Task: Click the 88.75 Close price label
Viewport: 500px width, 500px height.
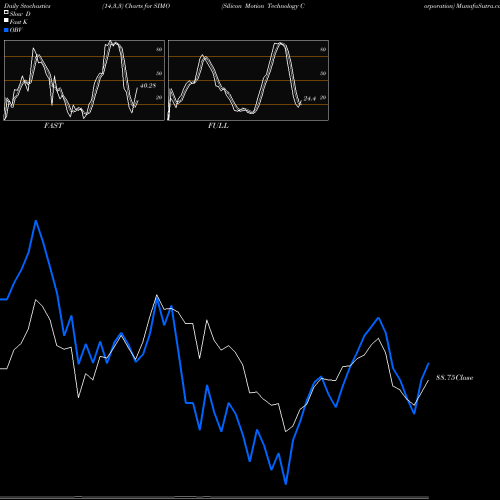Action: (455, 378)
